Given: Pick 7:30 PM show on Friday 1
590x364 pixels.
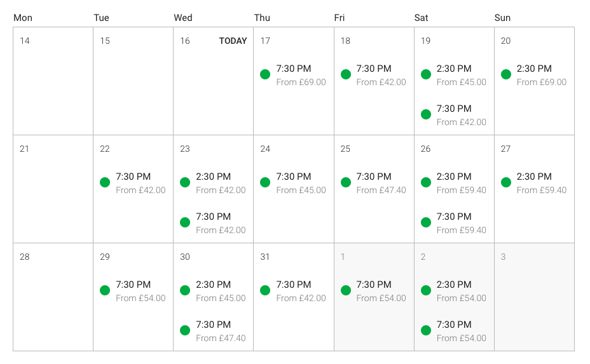Looking at the screenshot, I should pyautogui.click(x=374, y=291).
